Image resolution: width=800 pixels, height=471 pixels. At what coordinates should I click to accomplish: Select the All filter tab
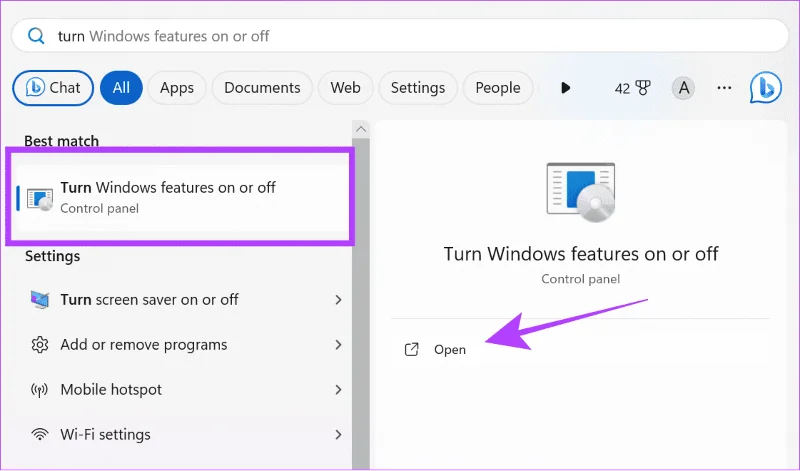[121, 88]
